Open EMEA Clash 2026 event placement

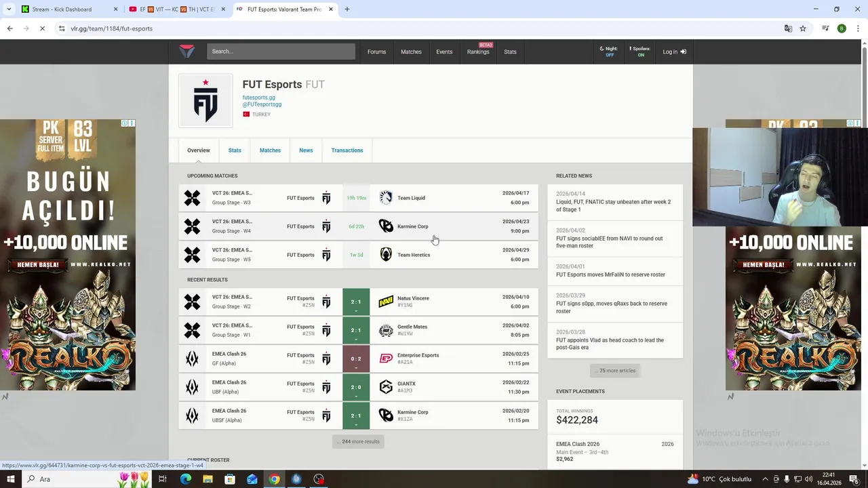pos(615,451)
